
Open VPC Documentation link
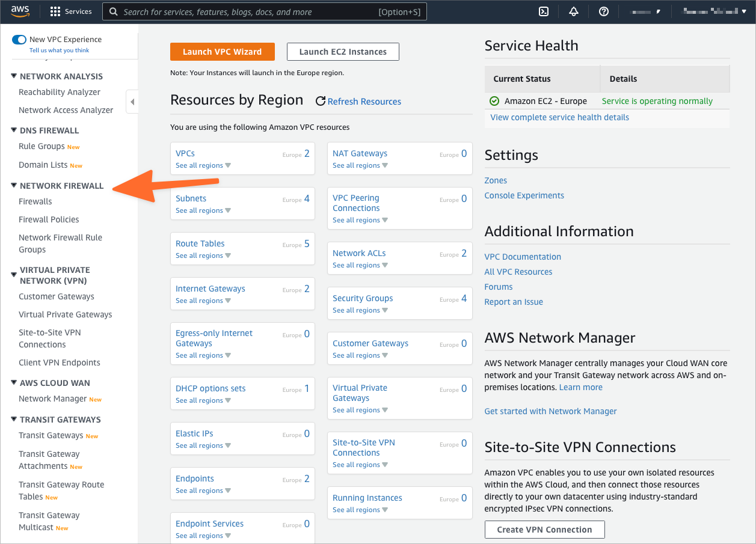point(523,257)
